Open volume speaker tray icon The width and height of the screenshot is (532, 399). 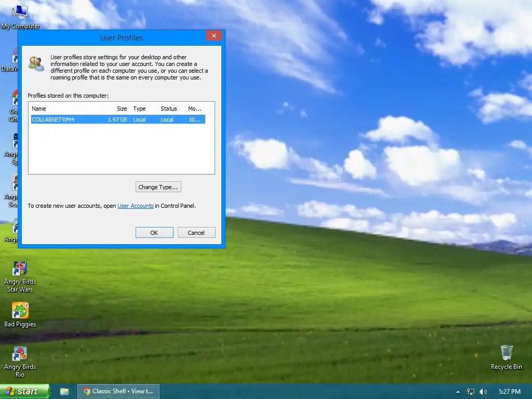click(x=483, y=392)
